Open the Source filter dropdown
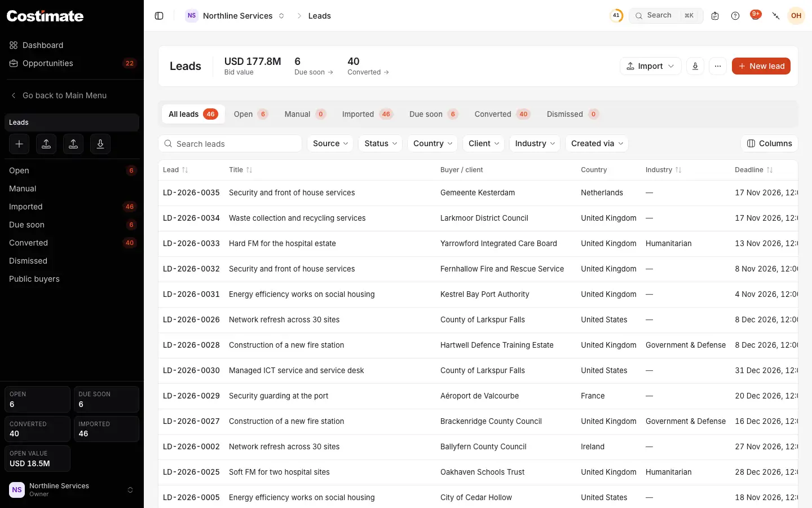This screenshot has height=508, width=812. 330,143
